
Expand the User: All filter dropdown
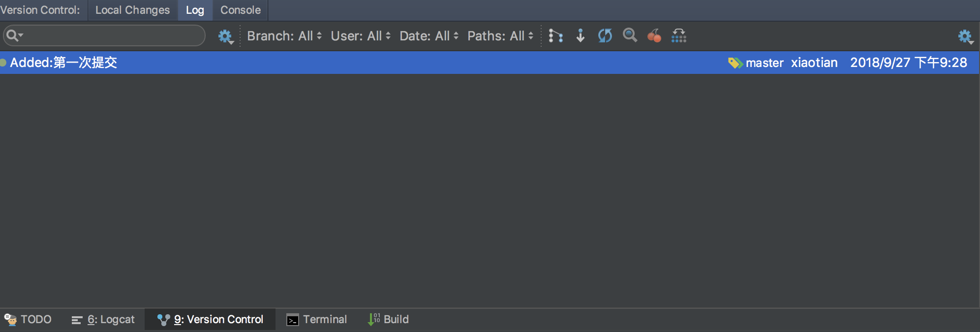[361, 36]
